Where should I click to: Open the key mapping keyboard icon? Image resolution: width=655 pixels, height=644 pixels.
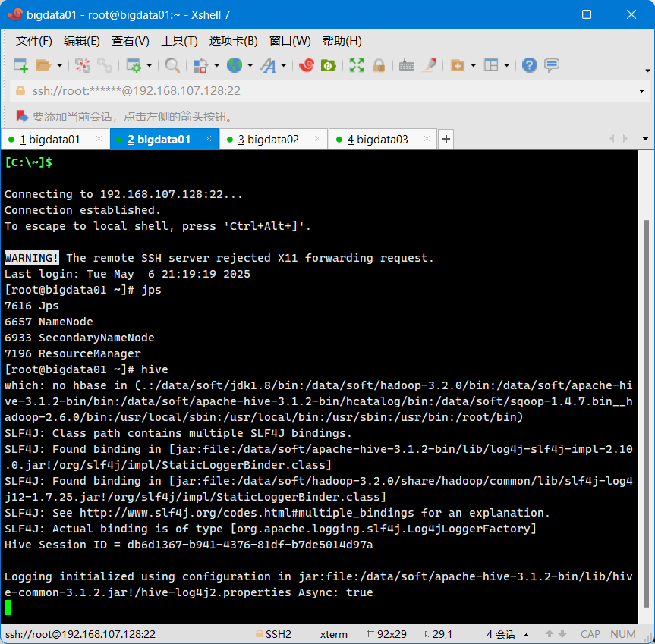pyautogui.click(x=407, y=65)
